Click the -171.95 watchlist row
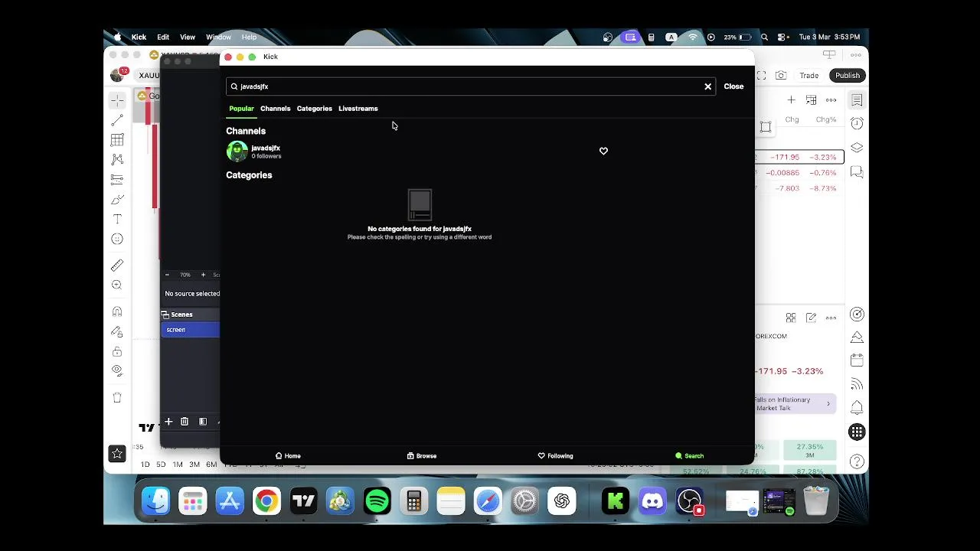 click(x=799, y=157)
